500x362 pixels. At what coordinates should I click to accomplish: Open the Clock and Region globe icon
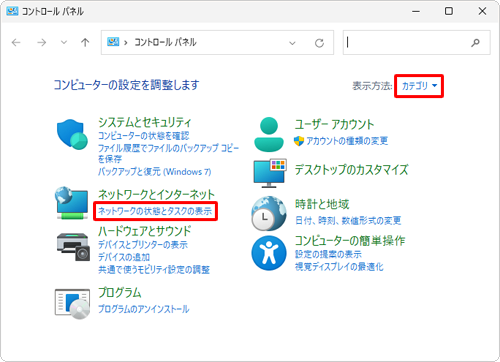tap(269, 214)
